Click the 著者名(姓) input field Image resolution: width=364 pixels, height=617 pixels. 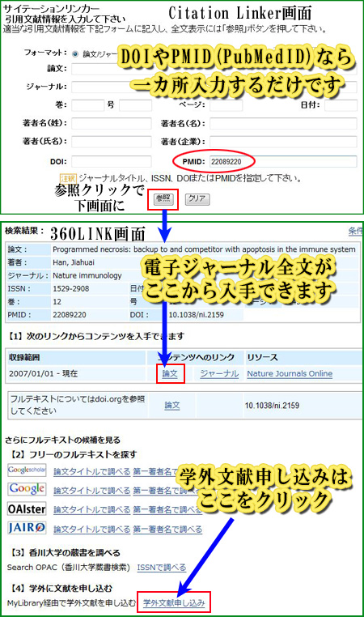point(112,123)
